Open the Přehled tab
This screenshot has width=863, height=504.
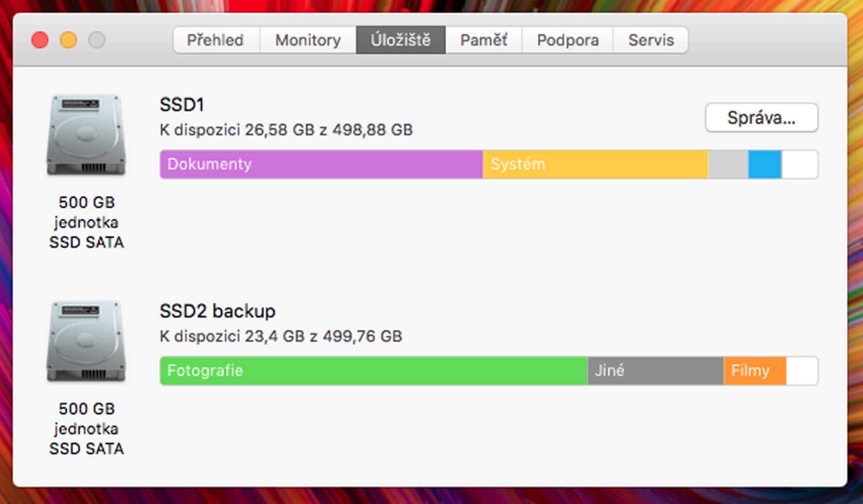(215, 40)
